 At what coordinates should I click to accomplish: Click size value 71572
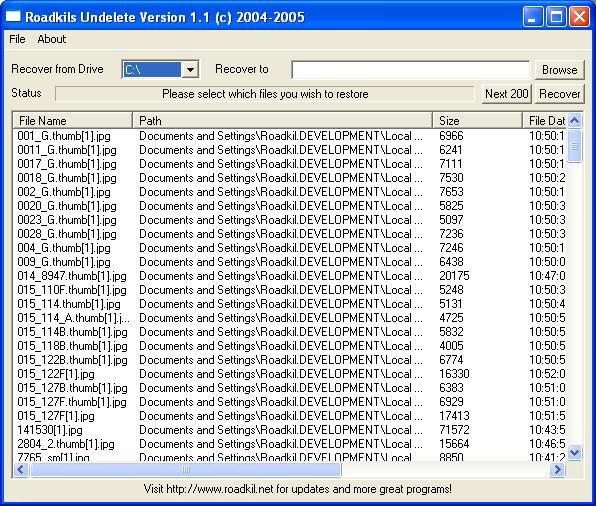454,430
